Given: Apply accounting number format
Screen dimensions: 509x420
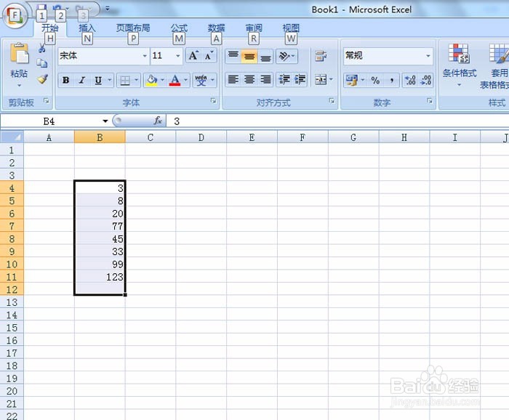Looking at the screenshot, I should [352, 80].
